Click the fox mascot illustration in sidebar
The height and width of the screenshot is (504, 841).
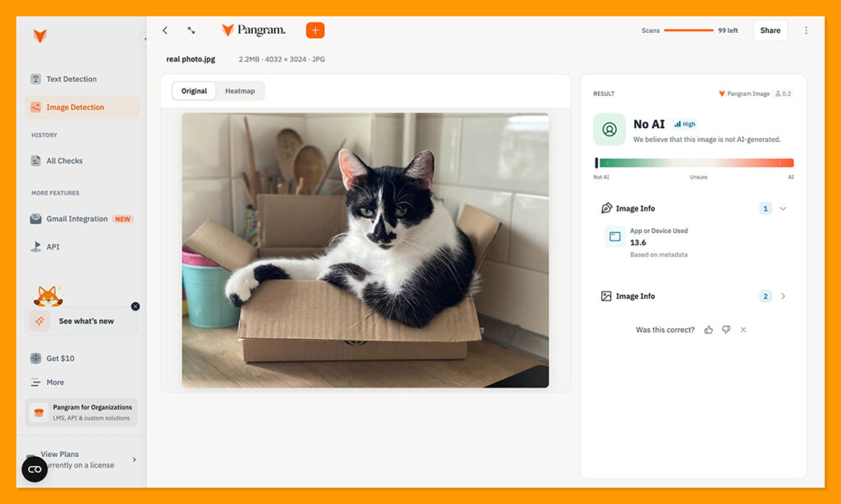click(48, 296)
